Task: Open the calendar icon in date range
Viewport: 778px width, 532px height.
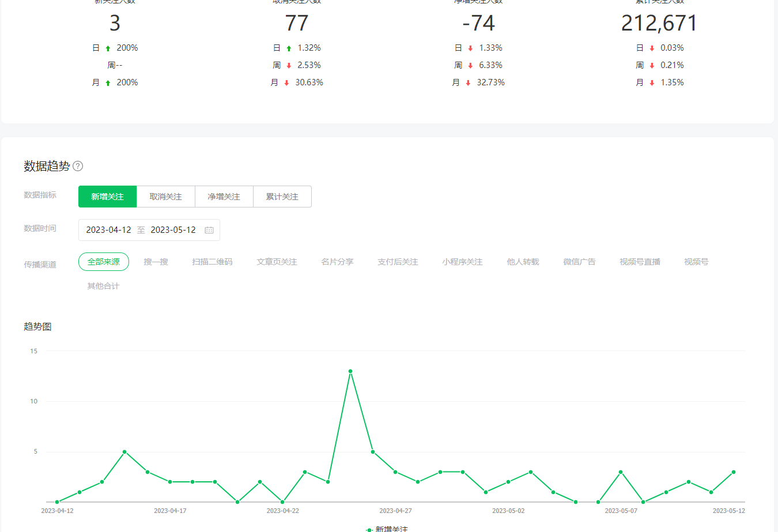Action: point(209,230)
